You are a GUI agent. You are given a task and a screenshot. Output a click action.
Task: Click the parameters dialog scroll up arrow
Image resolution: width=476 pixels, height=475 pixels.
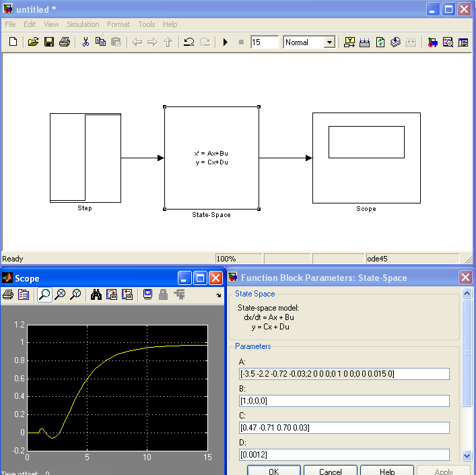coord(467,293)
